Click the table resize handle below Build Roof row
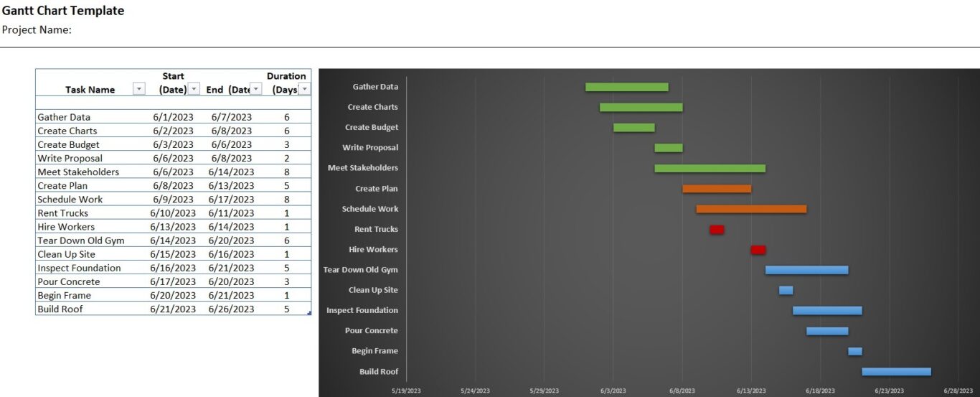 309,313
